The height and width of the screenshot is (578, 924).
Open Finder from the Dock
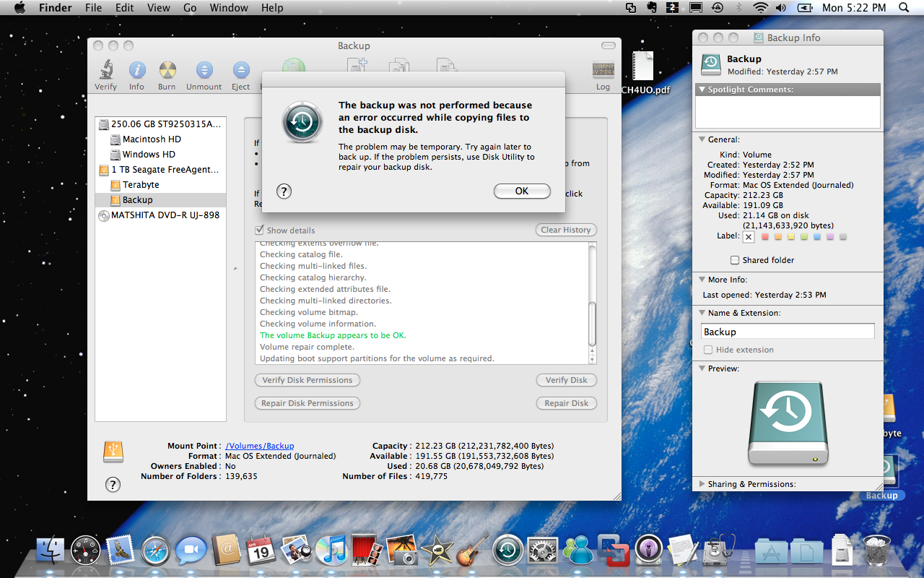[x=51, y=551]
